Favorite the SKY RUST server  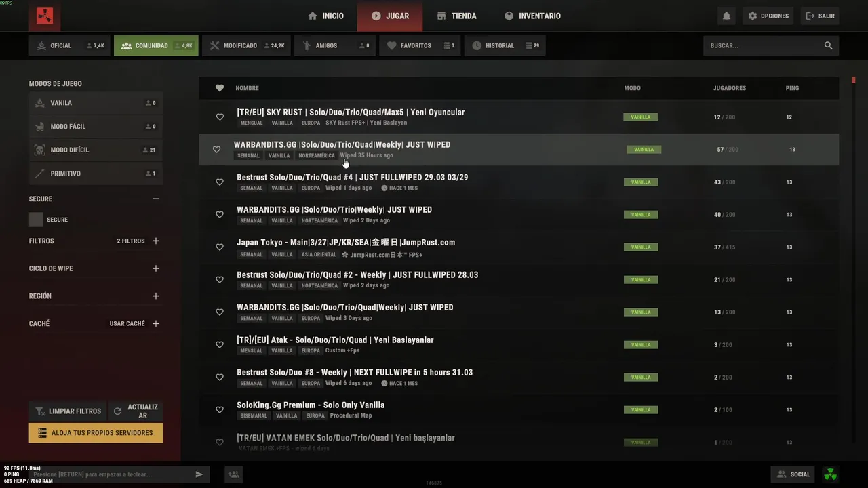[x=220, y=117]
